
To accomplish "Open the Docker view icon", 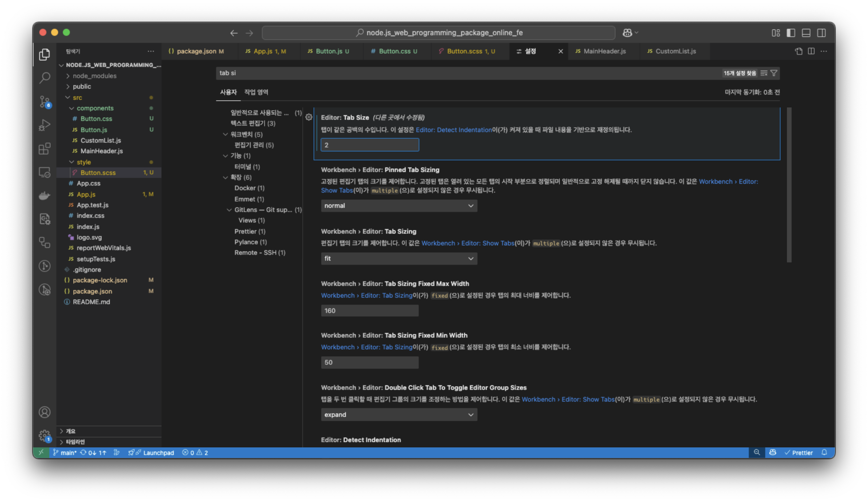I will point(44,196).
